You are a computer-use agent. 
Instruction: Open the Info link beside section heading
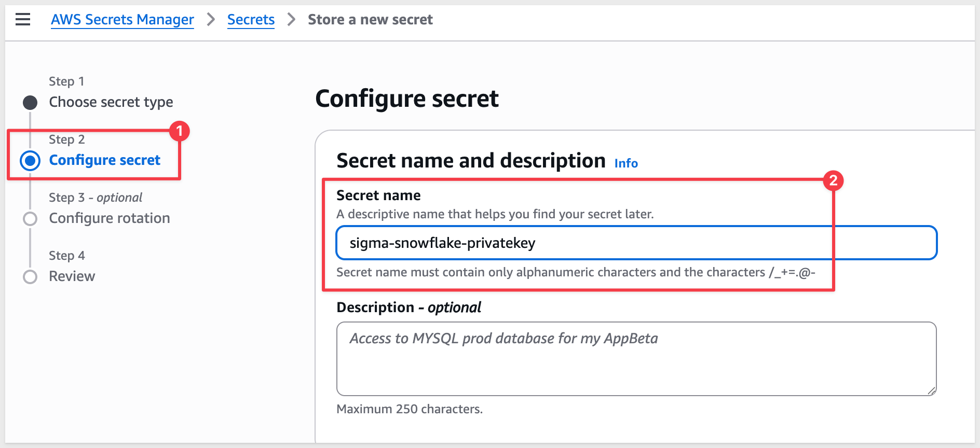[x=626, y=163]
